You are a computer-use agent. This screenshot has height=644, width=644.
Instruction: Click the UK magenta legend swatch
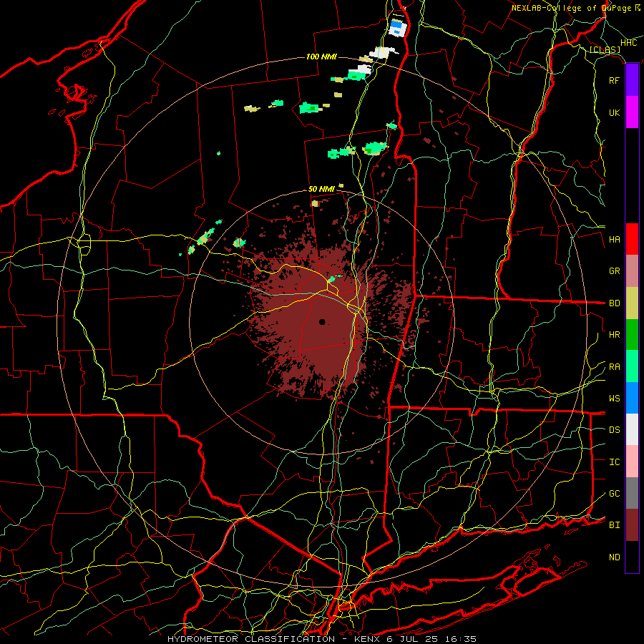pos(632,112)
